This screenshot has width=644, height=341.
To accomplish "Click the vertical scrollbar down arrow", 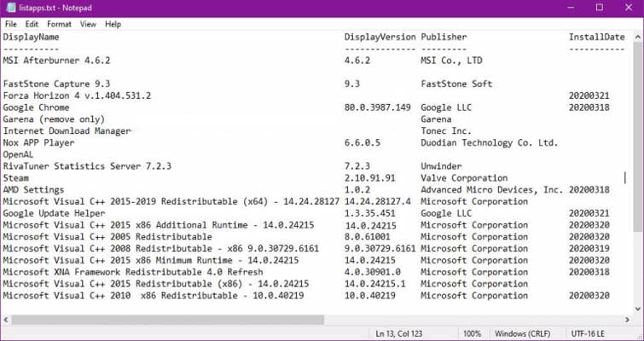I will (638, 309).
